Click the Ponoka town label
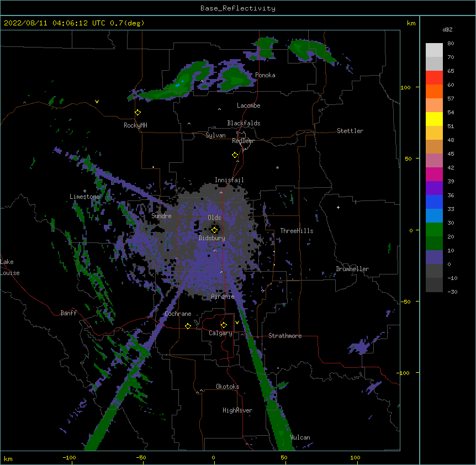476x465 pixels. tap(265, 75)
